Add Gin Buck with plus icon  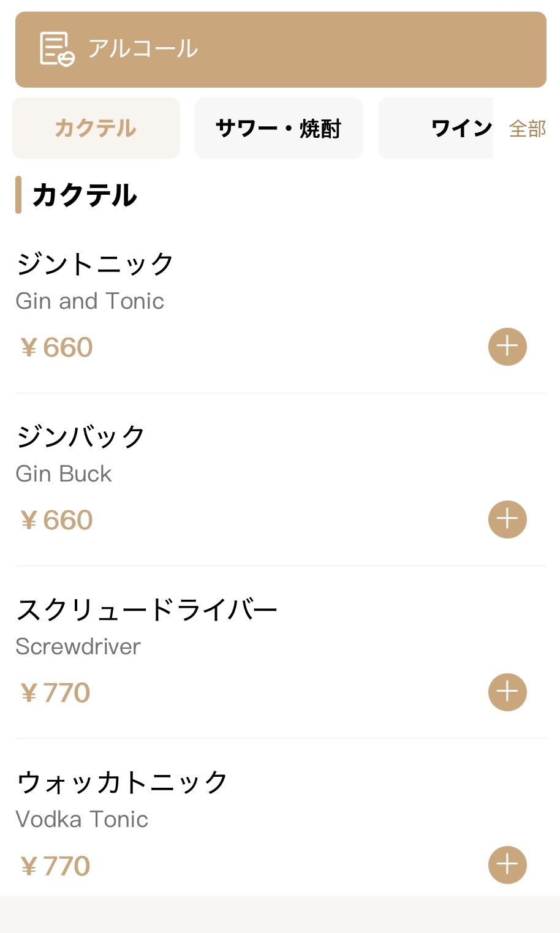507,519
